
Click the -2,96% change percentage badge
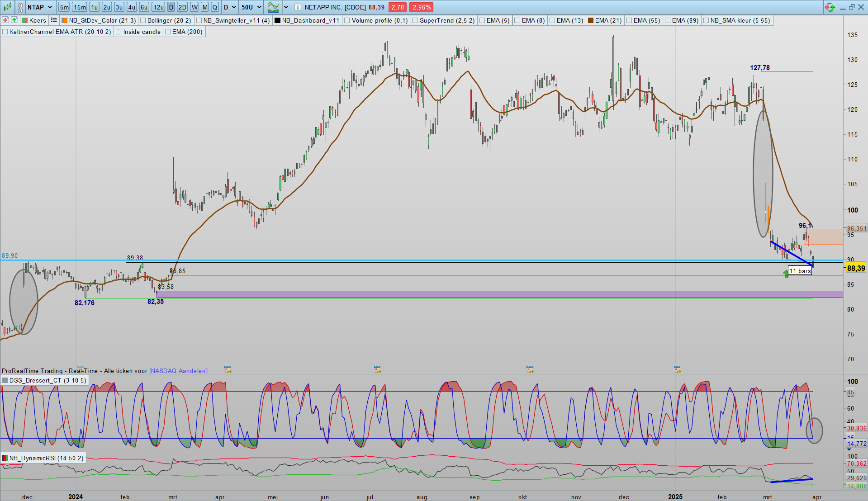point(421,7)
